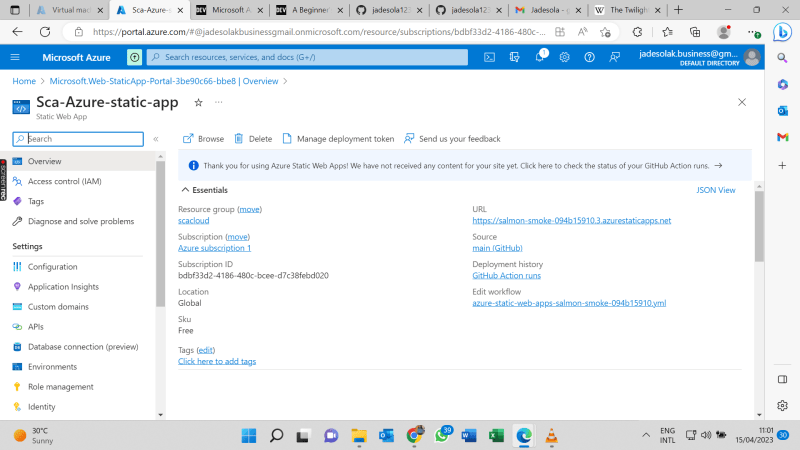
Task: Open the azure-static-web-apps workflow yml link
Action: [569, 303]
